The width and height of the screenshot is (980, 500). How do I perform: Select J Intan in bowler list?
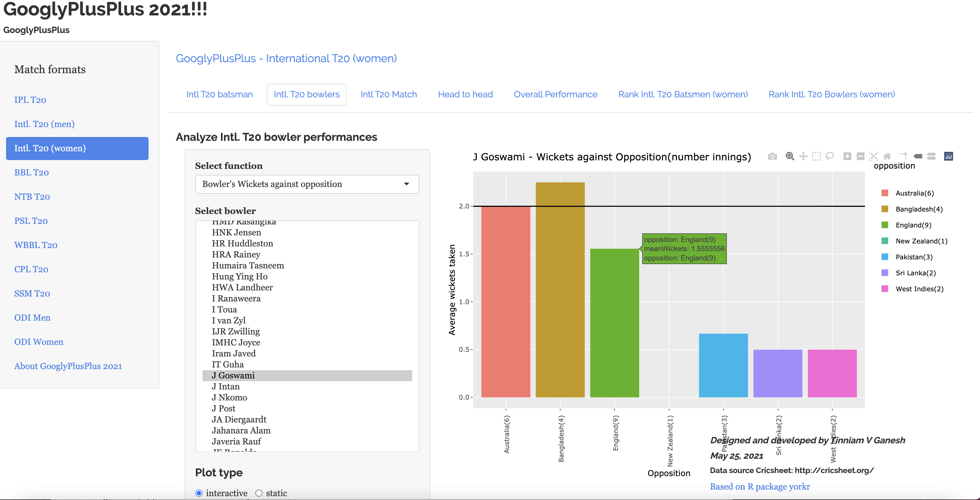(226, 386)
